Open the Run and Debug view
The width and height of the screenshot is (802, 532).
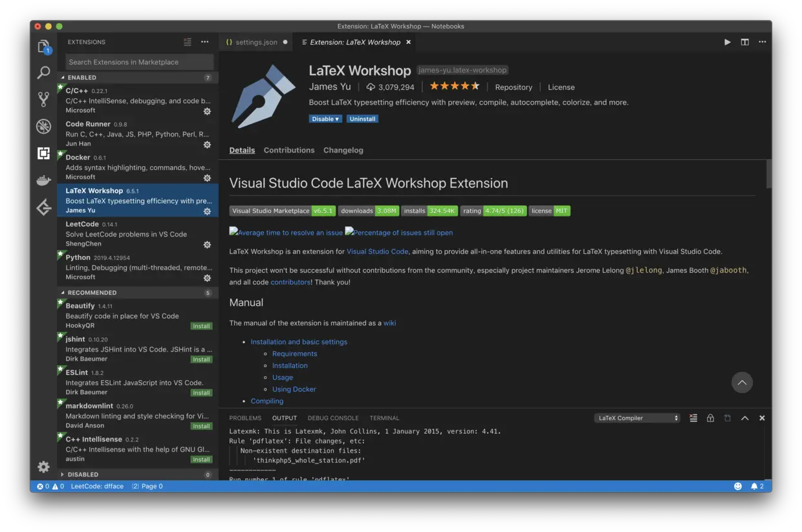43,127
